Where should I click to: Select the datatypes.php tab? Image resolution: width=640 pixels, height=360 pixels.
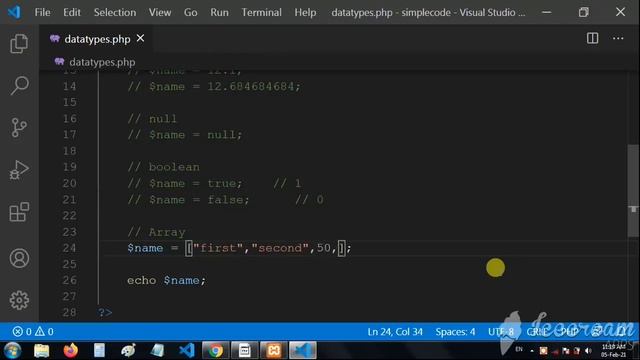coord(97,39)
